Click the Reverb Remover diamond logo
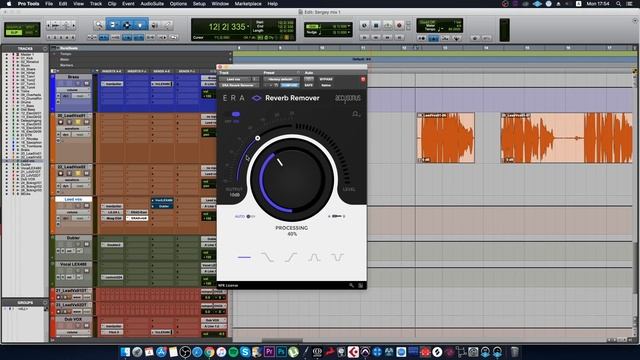640x360 pixels. click(x=256, y=98)
